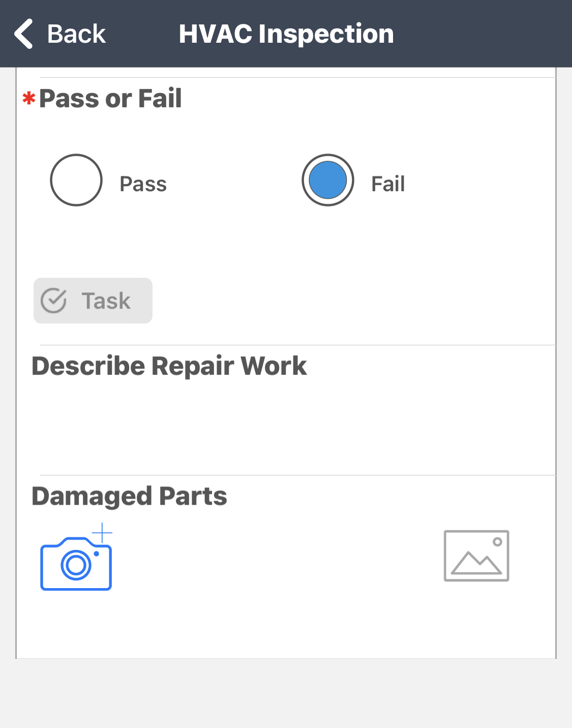Click the red required asterisk marker

point(29,98)
